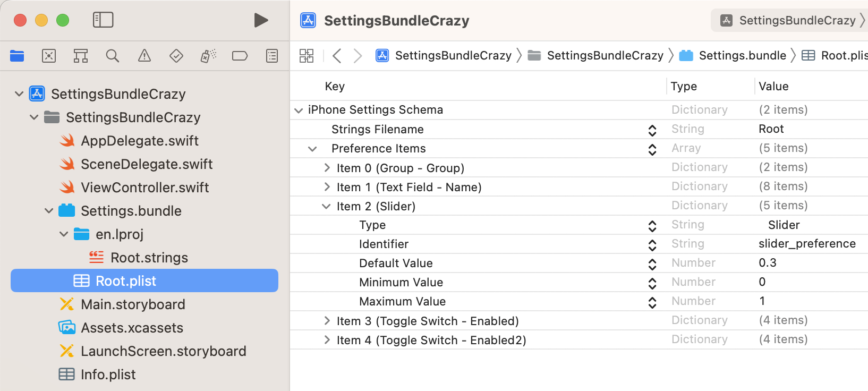868x391 pixels.
Task: Open the Report navigator
Action: 272,56
